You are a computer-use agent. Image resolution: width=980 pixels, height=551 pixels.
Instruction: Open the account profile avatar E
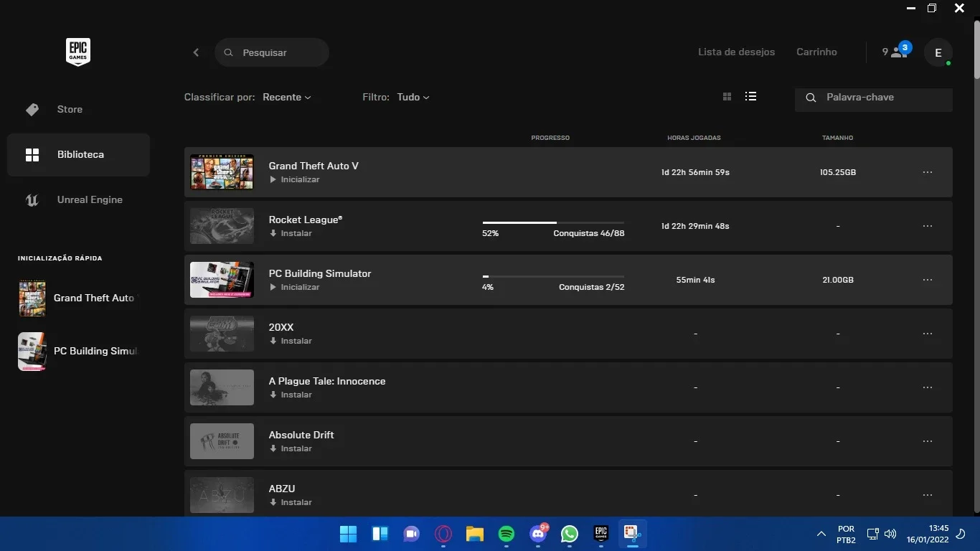938,52
